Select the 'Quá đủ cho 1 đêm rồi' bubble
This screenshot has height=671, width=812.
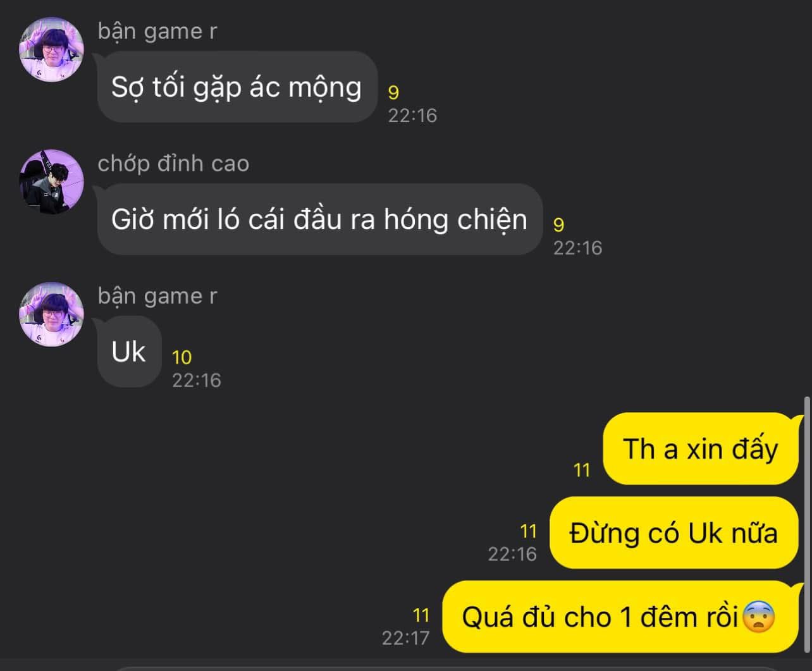click(x=620, y=617)
